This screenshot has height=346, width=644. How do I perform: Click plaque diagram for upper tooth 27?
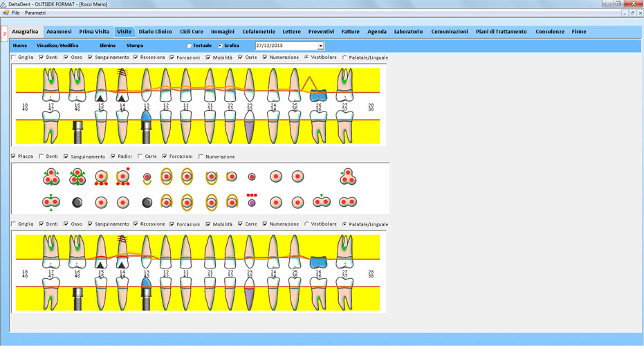(348, 176)
